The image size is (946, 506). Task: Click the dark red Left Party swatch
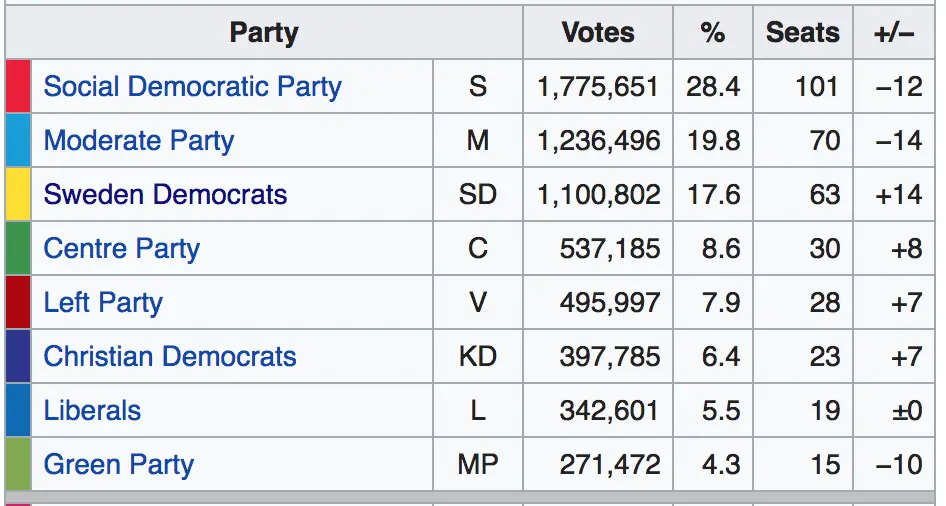point(18,303)
